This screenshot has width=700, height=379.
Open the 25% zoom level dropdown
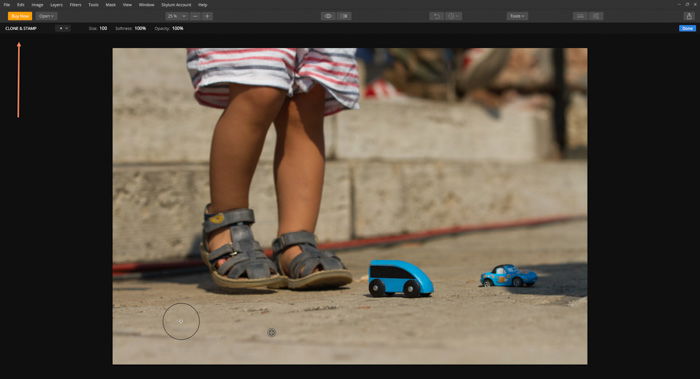176,16
